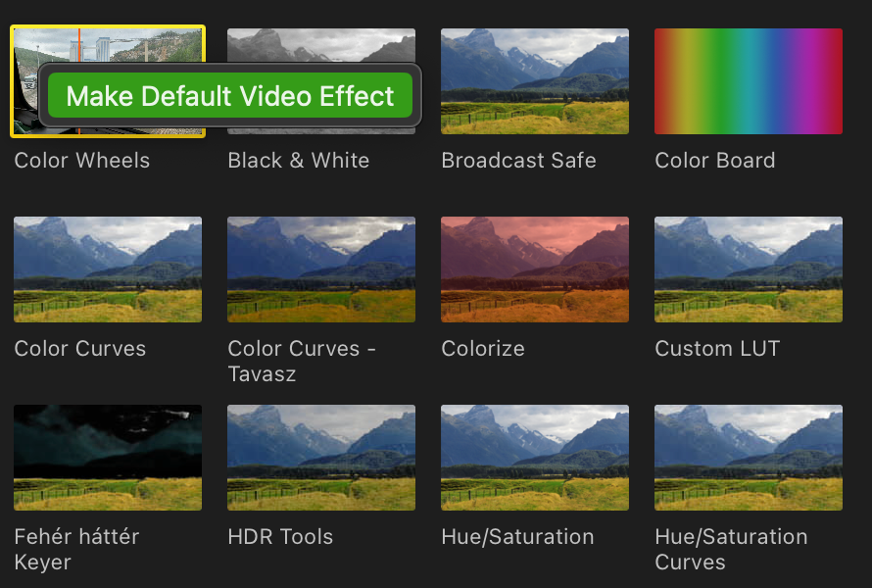Image resolution: width=872 pixels, height=588 pixels.
Task: Click the Color Curves label
Action: point(79,348)
